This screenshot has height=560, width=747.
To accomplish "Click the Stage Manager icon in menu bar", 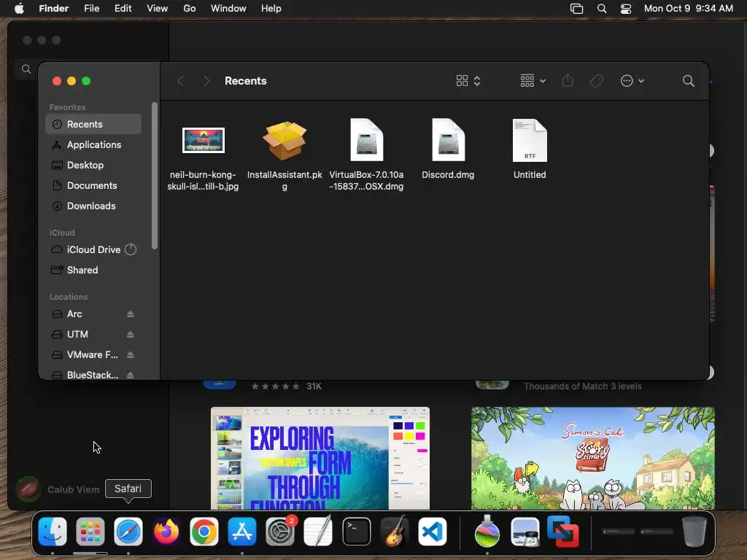I will 577,9.
